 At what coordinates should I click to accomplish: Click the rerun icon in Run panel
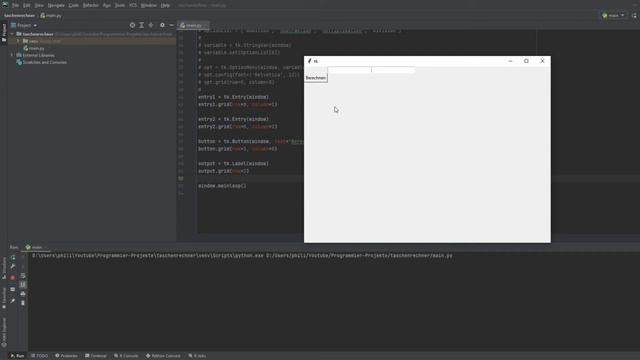coord(13,258)
